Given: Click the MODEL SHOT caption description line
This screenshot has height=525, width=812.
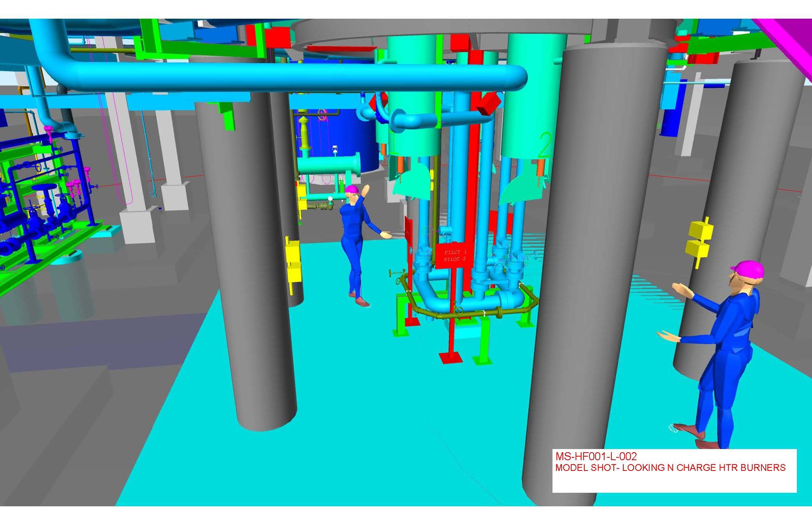Looking at the screenshot, I should 670,467.
